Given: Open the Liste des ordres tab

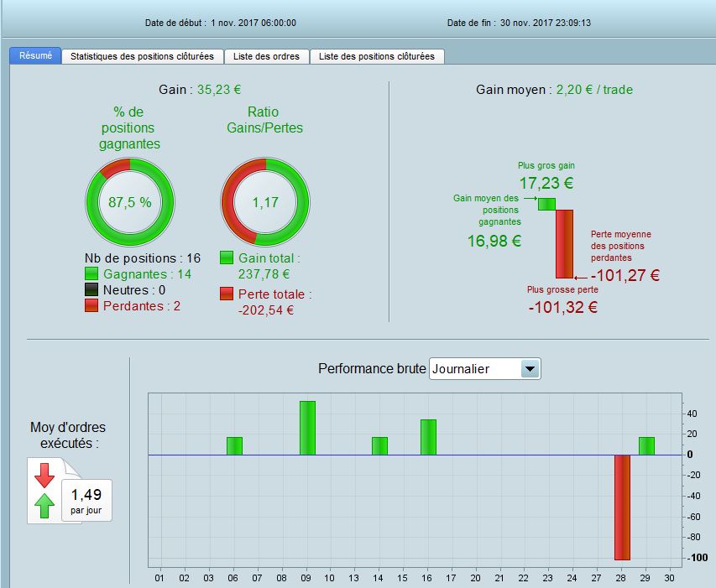Looking at the screenshot, I should pyautogui.click(x=266, y=56).
